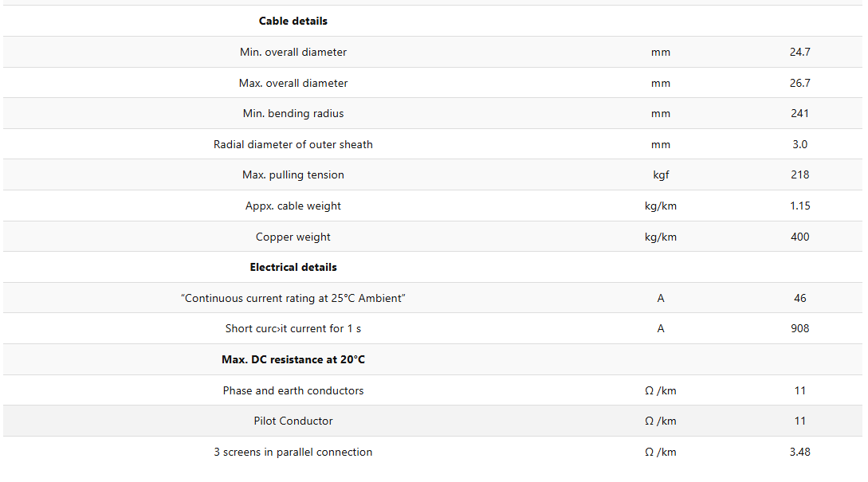Click the Max. pulling tension label
This screenshot has width=868, height=482.
[293, 174]
